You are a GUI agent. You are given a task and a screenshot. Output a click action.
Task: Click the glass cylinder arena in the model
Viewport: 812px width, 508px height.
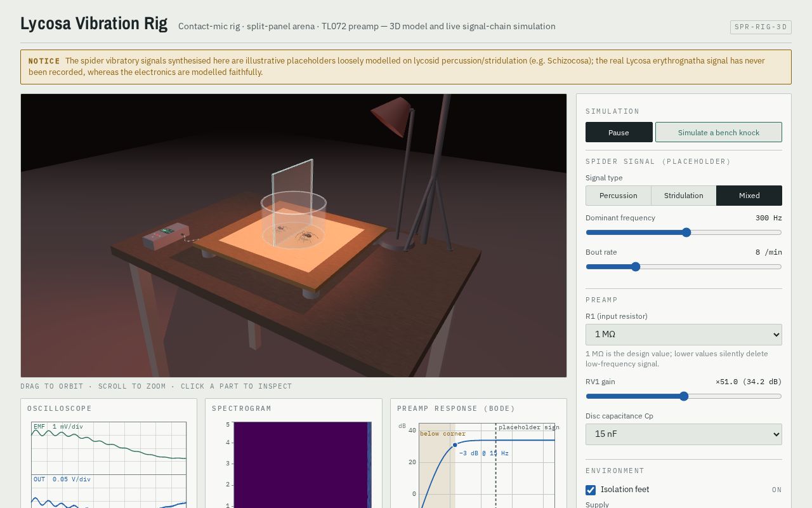294,219
